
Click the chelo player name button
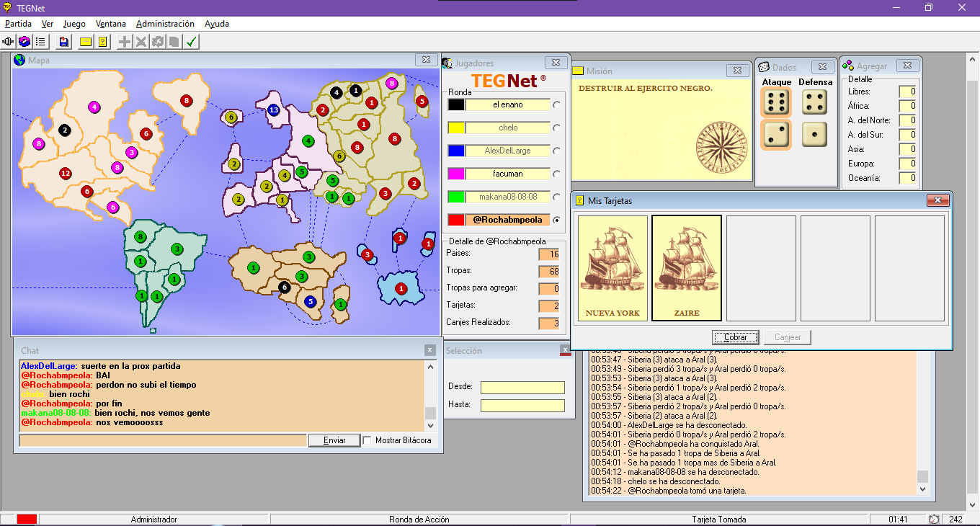tap(508, 128)
